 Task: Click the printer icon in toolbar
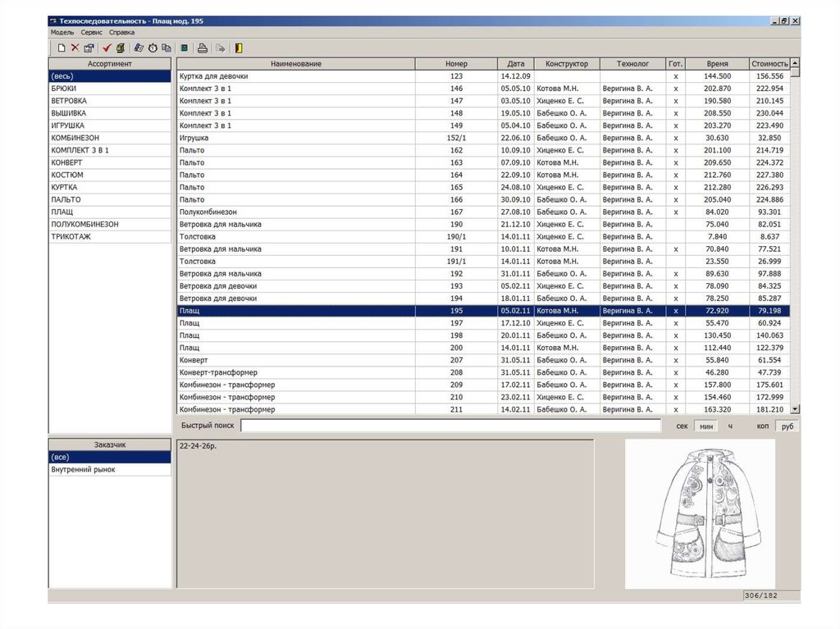[x=202, y=48]
